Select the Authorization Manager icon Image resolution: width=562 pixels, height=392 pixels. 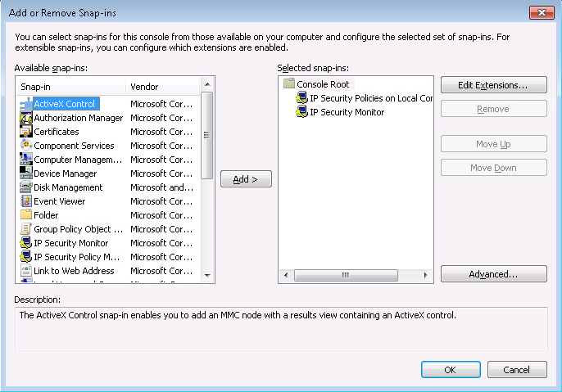[25, 118]
